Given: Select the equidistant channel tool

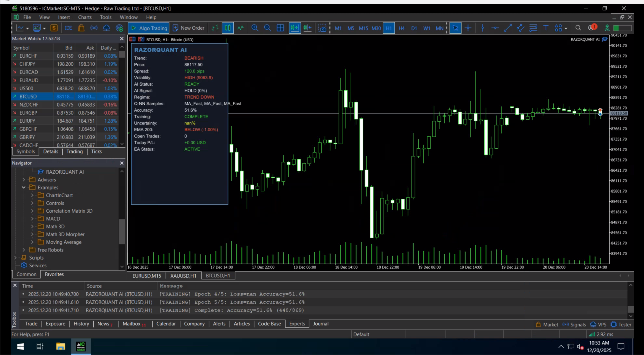Looking at the screenshot, I should [x=520, y=28].
